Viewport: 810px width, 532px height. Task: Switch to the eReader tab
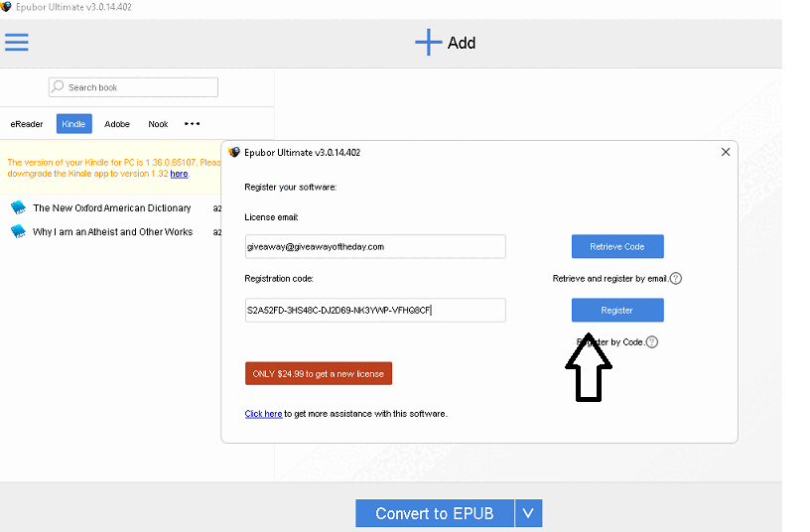[x=27, y=124]
